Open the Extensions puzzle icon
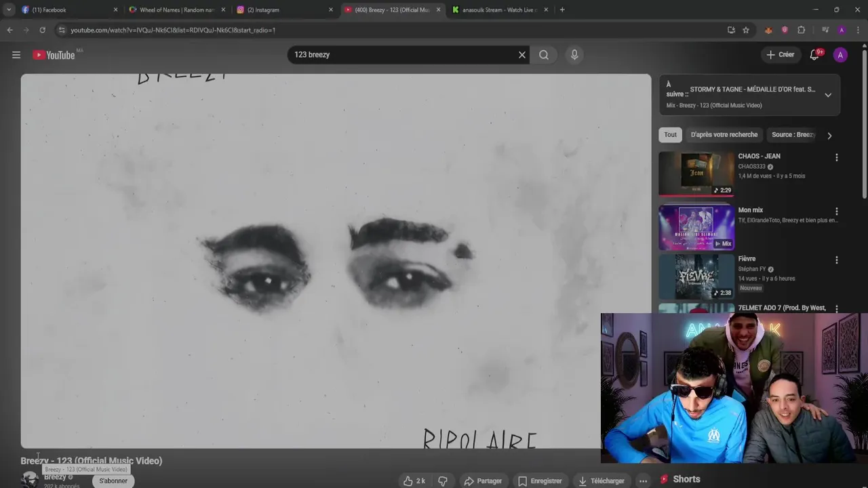 pos(801,30)
